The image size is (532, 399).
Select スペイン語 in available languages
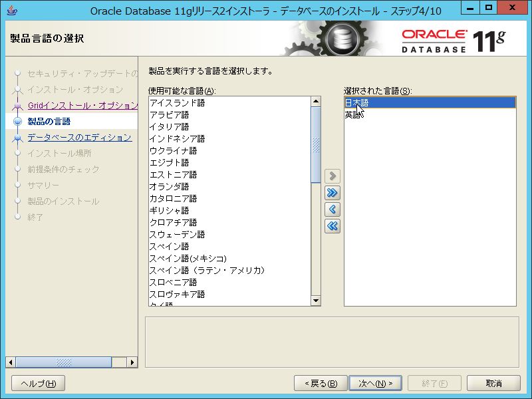229,246
